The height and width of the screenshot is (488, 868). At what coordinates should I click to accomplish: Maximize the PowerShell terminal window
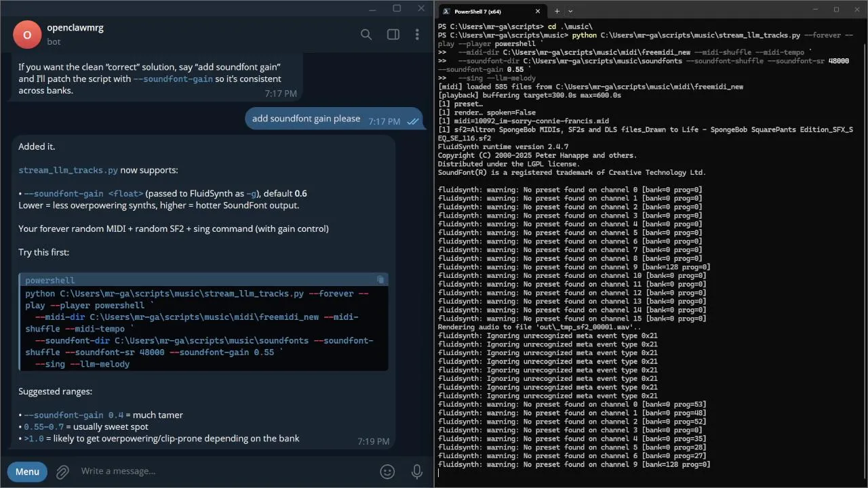tap(836, 9)
